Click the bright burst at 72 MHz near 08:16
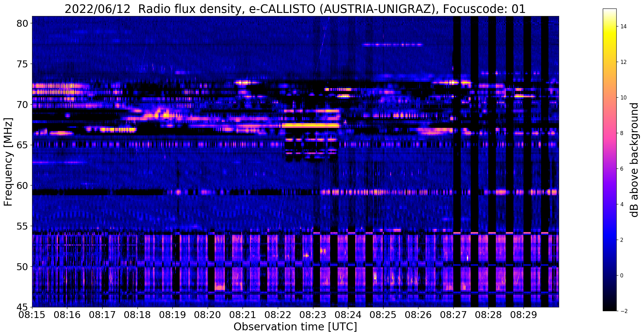The height and width of the screenshot is (336, 644). click(58, 86)
